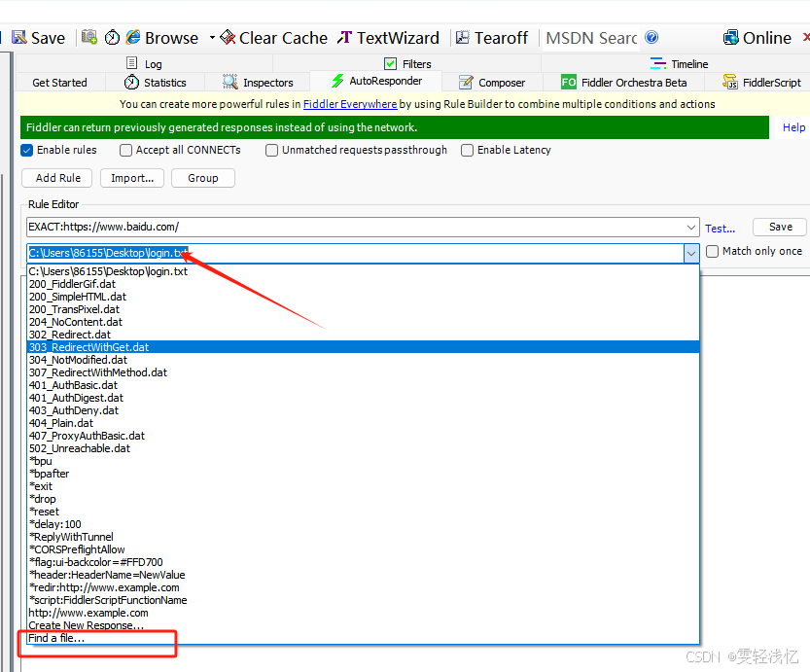Click the blue help question icon

tap(652, 37)
